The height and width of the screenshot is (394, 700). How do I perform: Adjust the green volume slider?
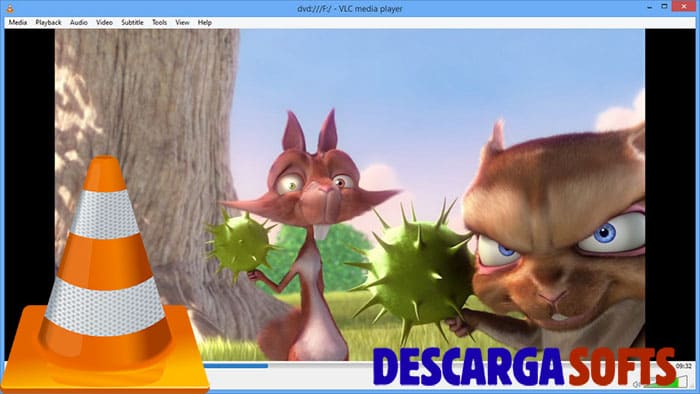tap(666, 382)
